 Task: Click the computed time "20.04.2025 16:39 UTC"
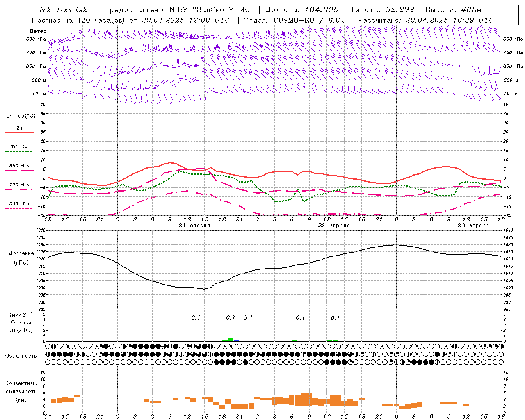[450, 20]
